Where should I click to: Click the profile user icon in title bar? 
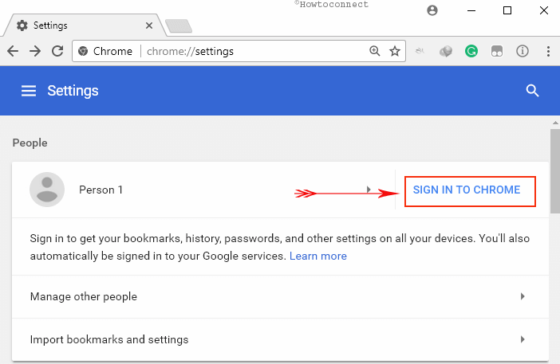[x=432, y=10]
